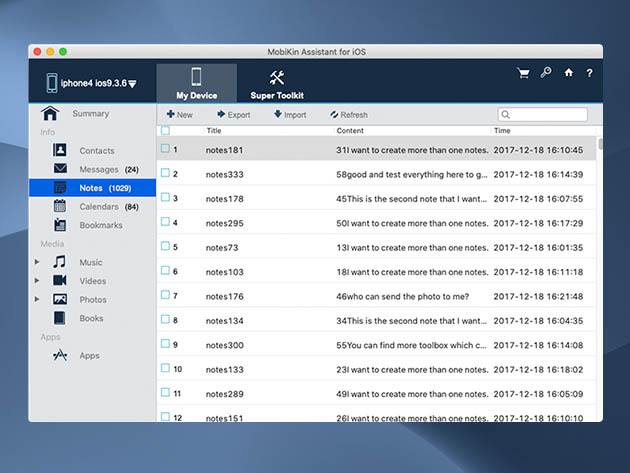The image size is (630, 473).
Task: Click the Refresh circular arrows icon
Action: point(334,115)
